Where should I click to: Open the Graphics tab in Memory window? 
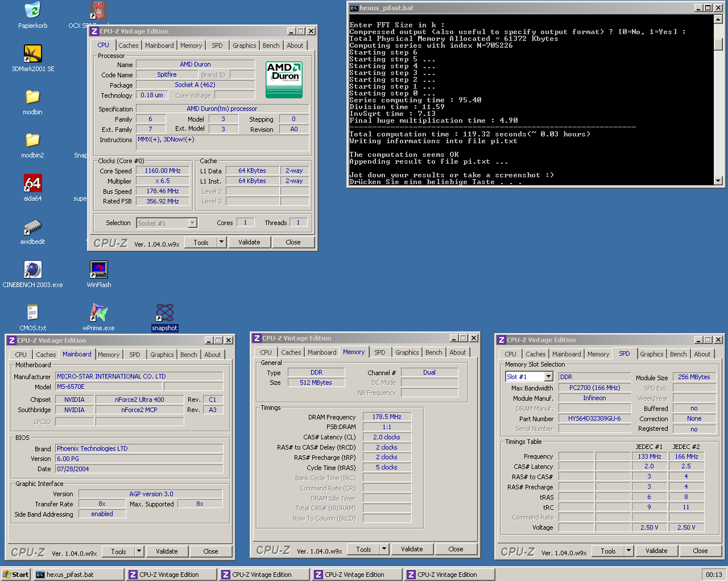coord(407,352)
